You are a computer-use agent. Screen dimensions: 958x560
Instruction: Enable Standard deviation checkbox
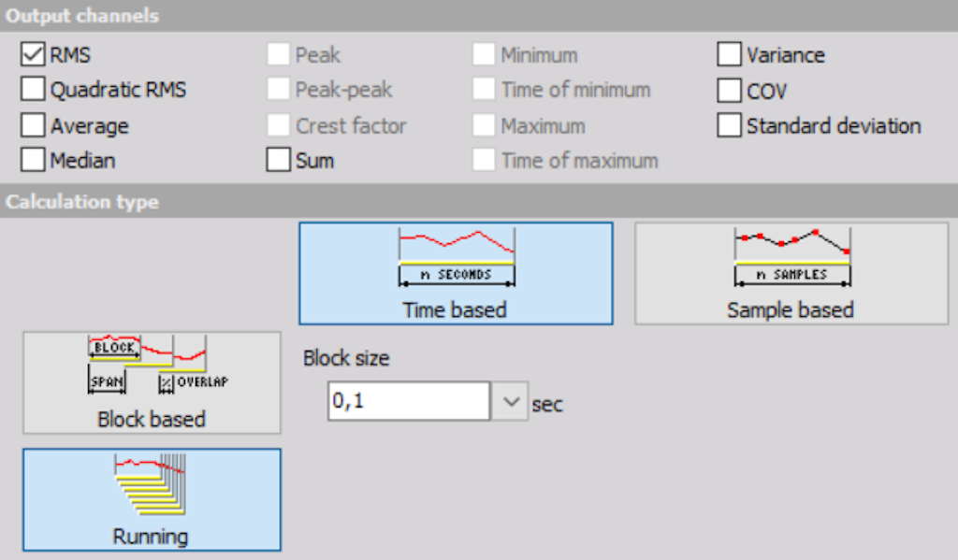pos(729,125)
